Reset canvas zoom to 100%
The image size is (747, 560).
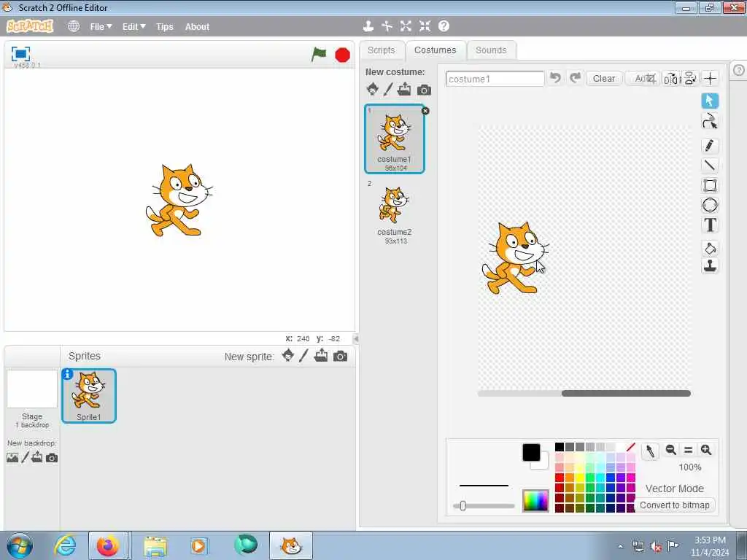[689, 449]
